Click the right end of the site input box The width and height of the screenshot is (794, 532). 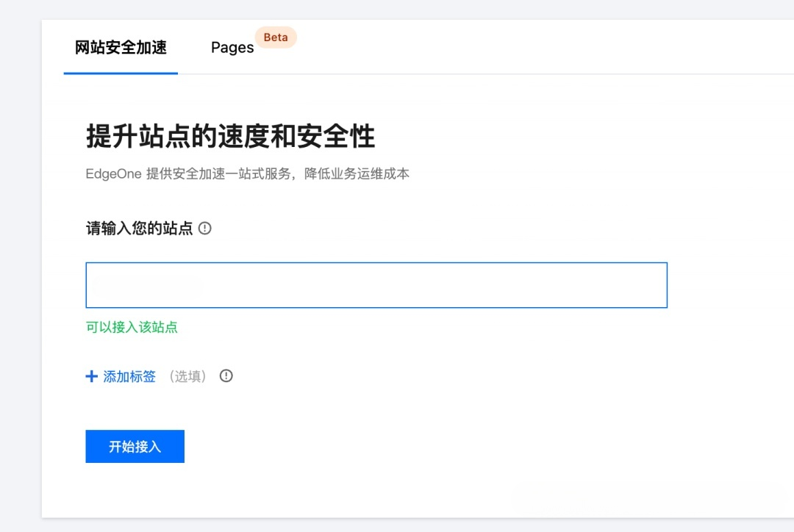(647, 285)
